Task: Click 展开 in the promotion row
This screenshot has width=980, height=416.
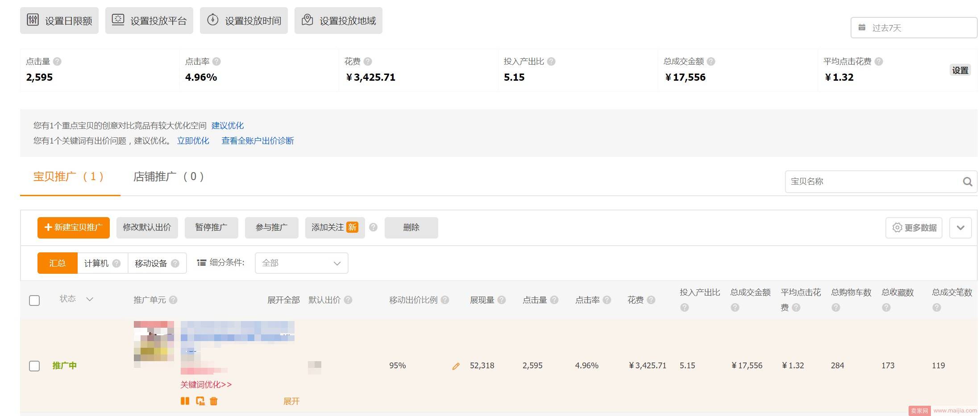Action: click(291, 401)
